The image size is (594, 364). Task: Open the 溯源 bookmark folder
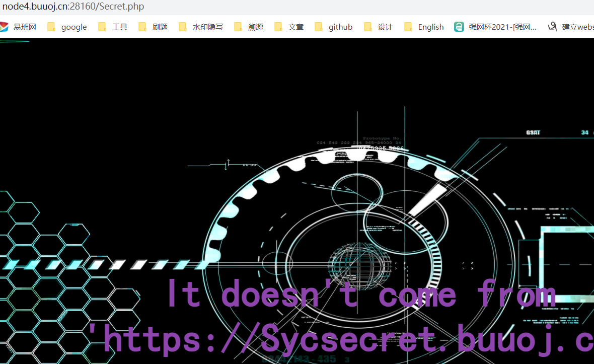(249, 27)
